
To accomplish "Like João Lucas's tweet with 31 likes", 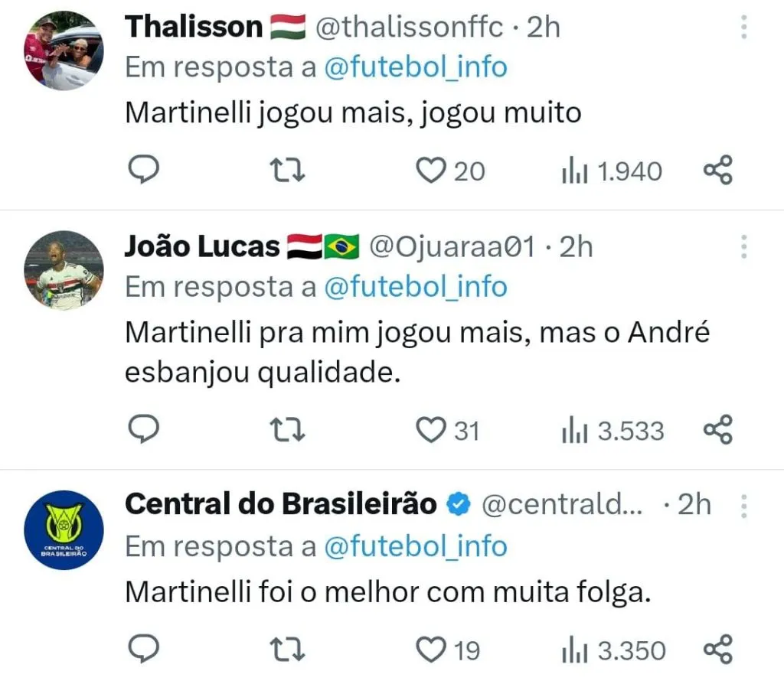I will point(431,430).
